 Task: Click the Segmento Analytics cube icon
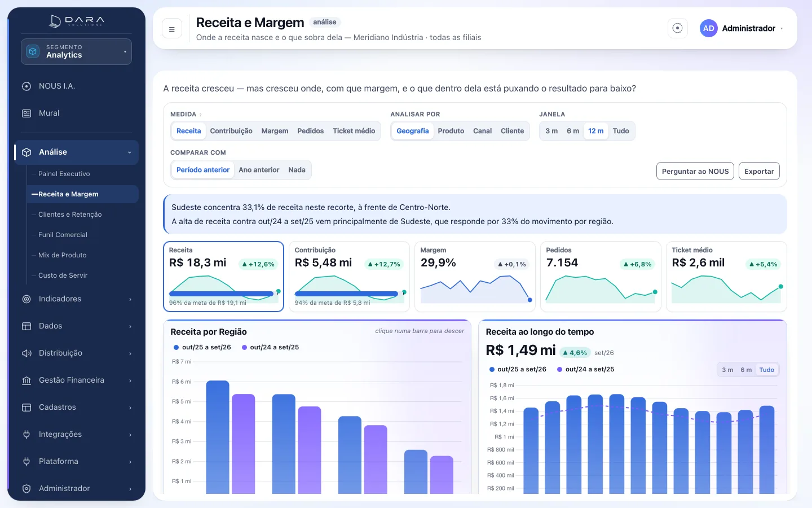point(33,51)
